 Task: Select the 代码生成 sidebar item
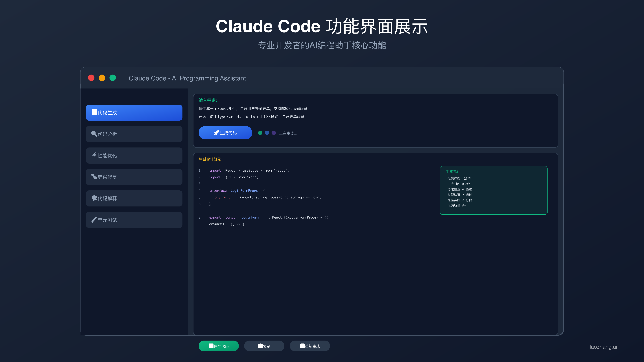click(134, 112)
